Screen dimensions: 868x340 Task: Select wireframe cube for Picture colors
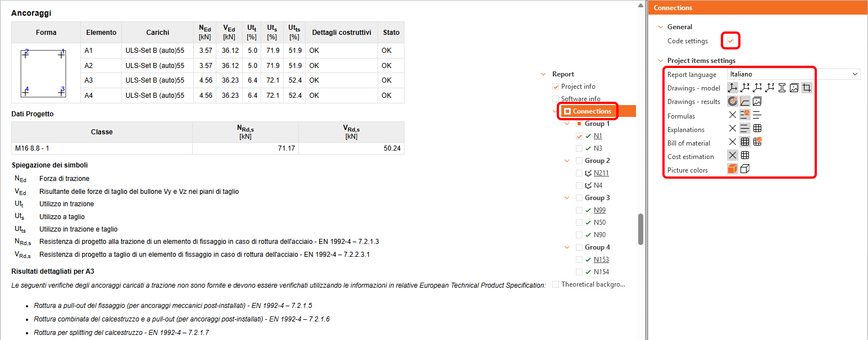tap(745, 169)
